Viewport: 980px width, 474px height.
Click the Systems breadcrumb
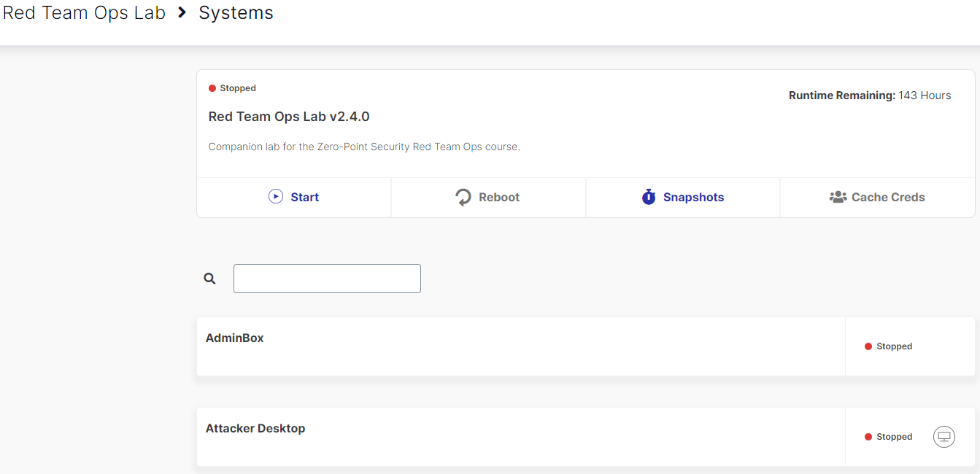(236, 13)
